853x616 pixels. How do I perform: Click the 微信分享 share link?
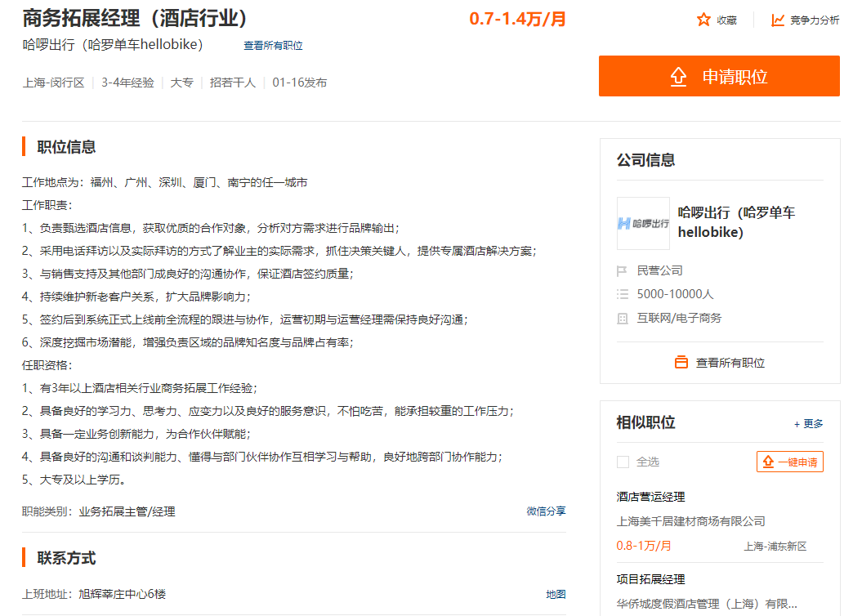(x=546, y=511)
